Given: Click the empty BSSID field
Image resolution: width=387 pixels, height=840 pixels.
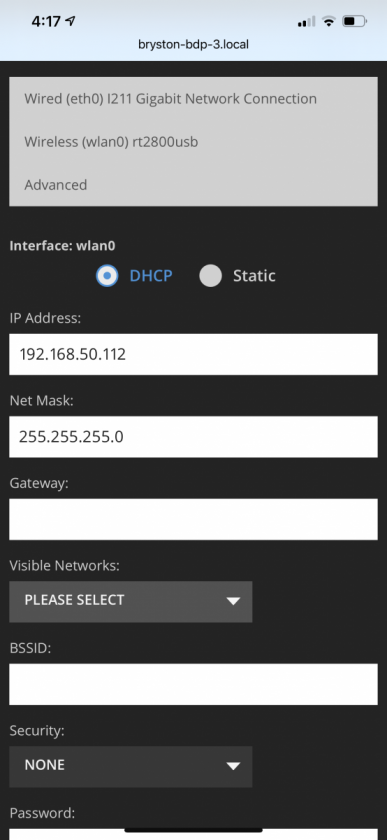Looking at the screenshot, I should (194, 684).
